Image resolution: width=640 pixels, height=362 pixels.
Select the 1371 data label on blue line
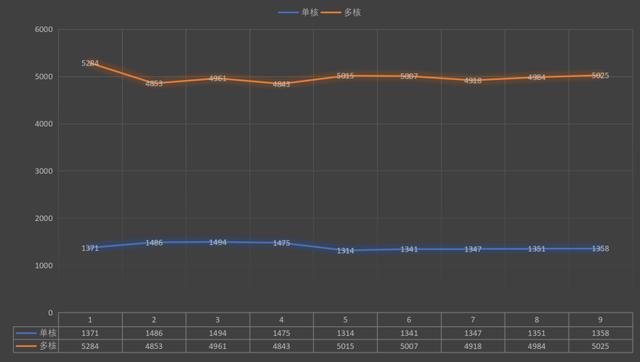point(90,248)
